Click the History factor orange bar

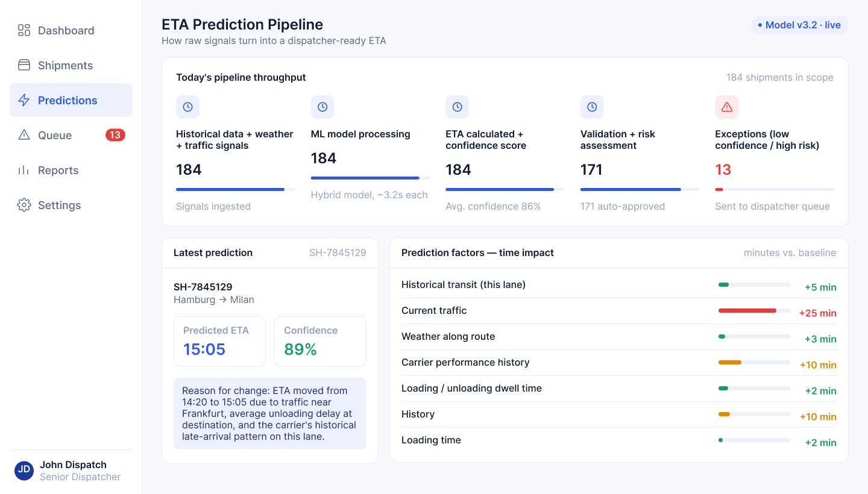point(754,414)
